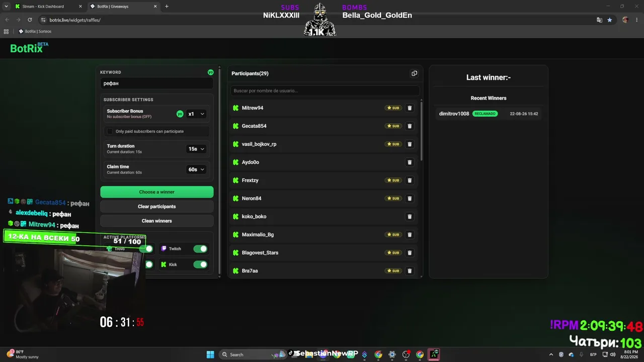The image size is (644, 362).
Task: Switch to the Stream - Kick Dashboard tab
Action: click(48, 7)
